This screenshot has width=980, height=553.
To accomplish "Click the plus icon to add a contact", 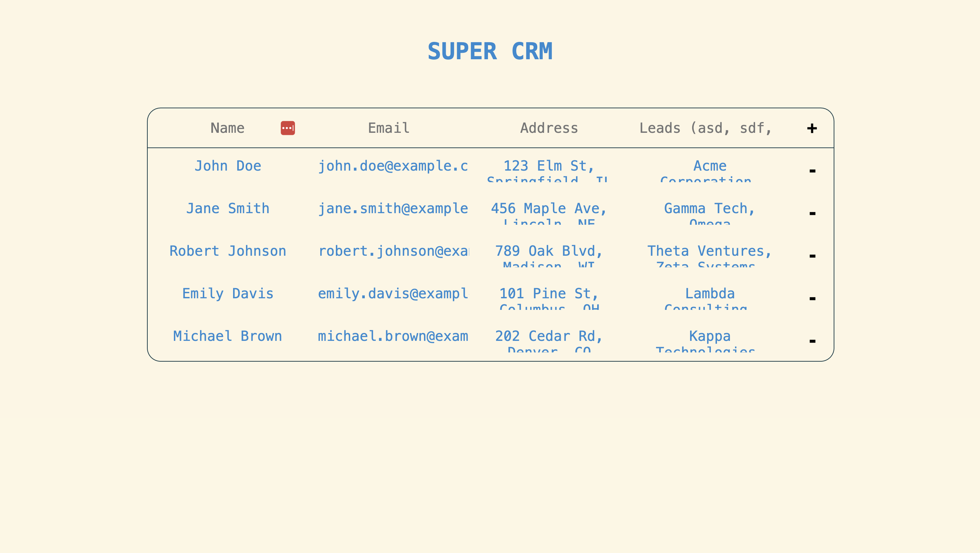I will (812, 128).
